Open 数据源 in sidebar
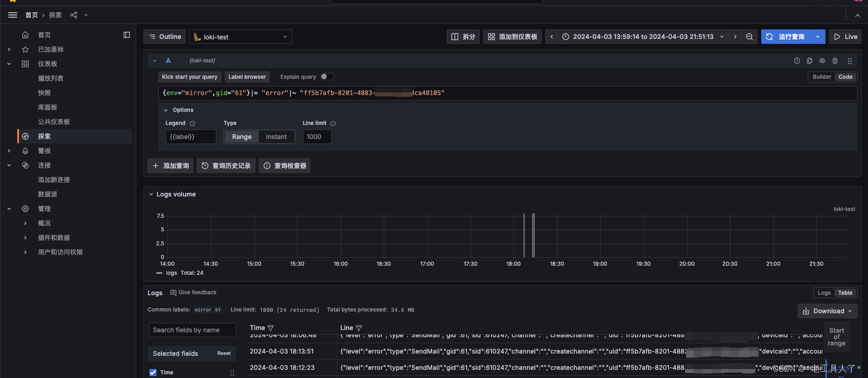The width and height of the screenshot is (868, 378). 48,194
